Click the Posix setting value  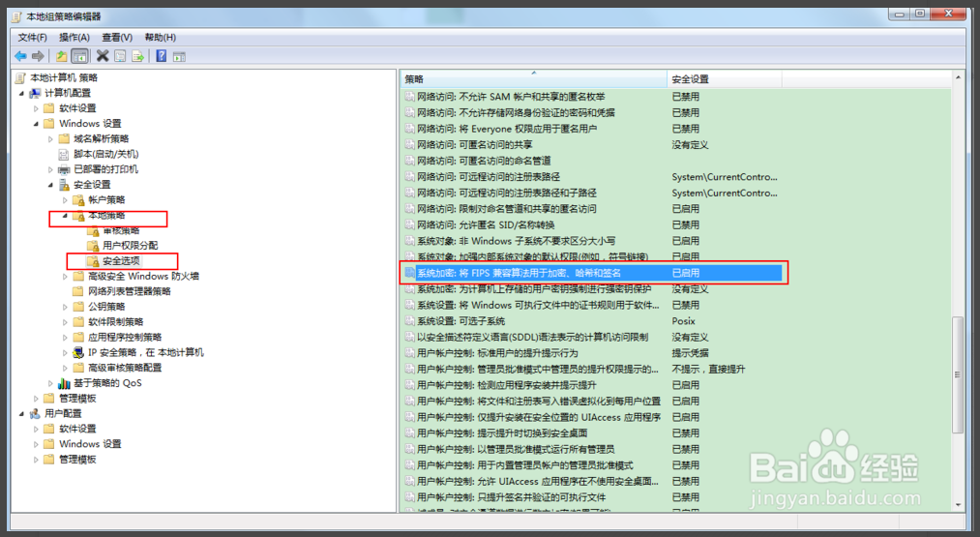click(x=683, y=321)
